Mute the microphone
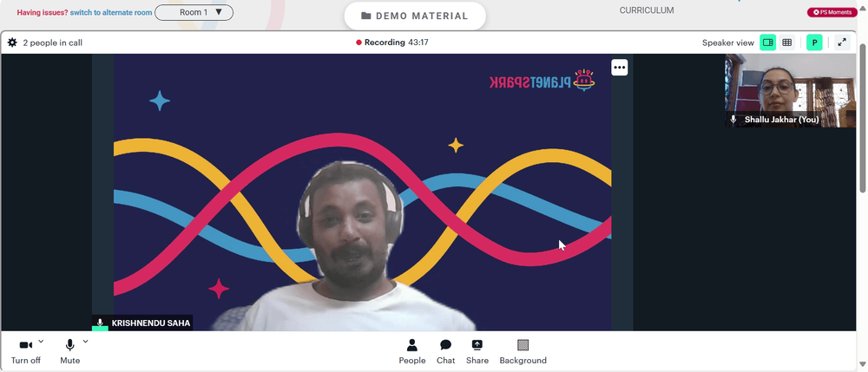The width and height of the screenshot is (868, 372). pyautogui.click(x=69, y=351)
